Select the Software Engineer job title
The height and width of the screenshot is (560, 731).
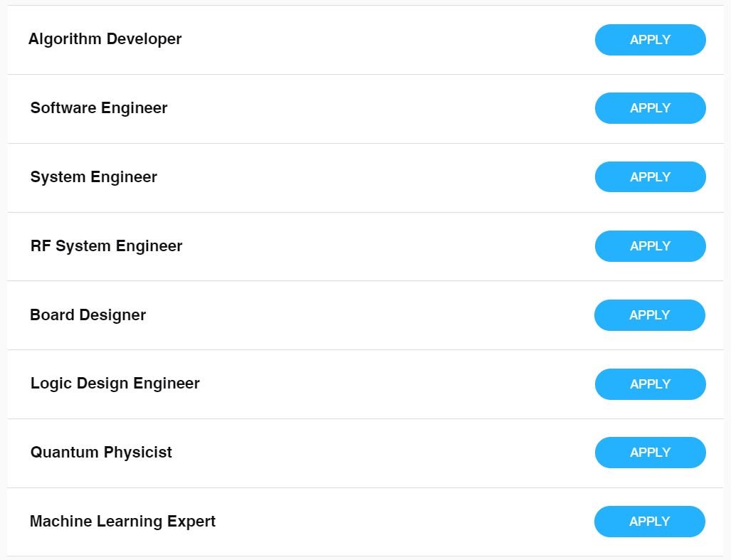pyautogui.click(x=99, y=108)
